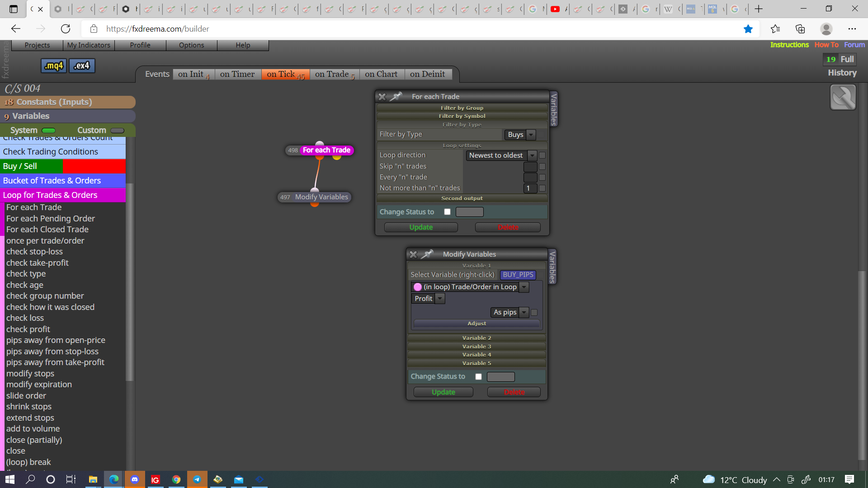
Task: Open the browser settings and more menu
Action: point(852,29)
